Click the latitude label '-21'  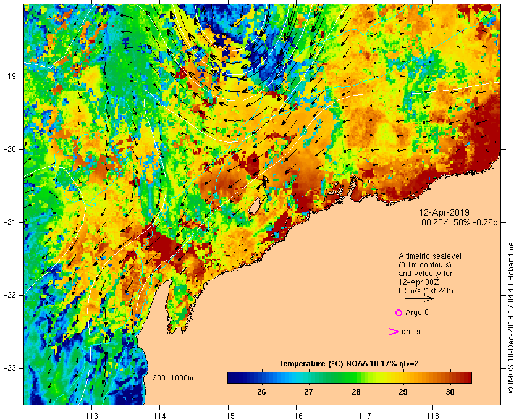pos(10,222)
